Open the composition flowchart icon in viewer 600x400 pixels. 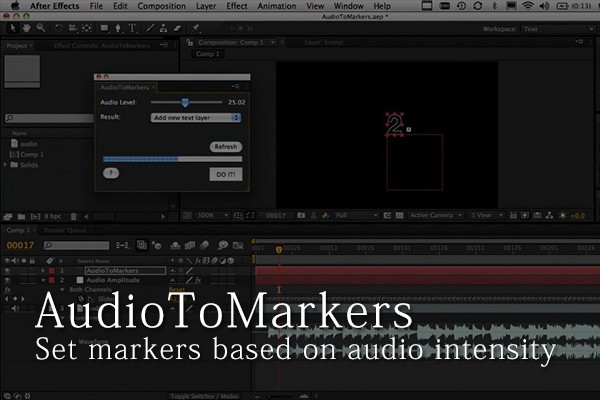pyautogui.click(x=549, y=216)
